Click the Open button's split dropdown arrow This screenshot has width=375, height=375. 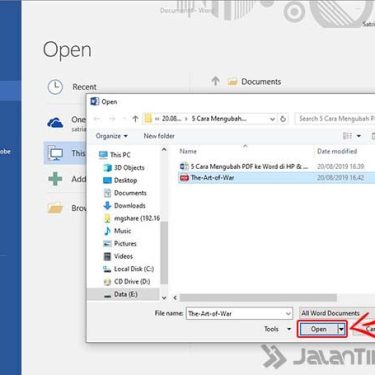tap(341, 329)
